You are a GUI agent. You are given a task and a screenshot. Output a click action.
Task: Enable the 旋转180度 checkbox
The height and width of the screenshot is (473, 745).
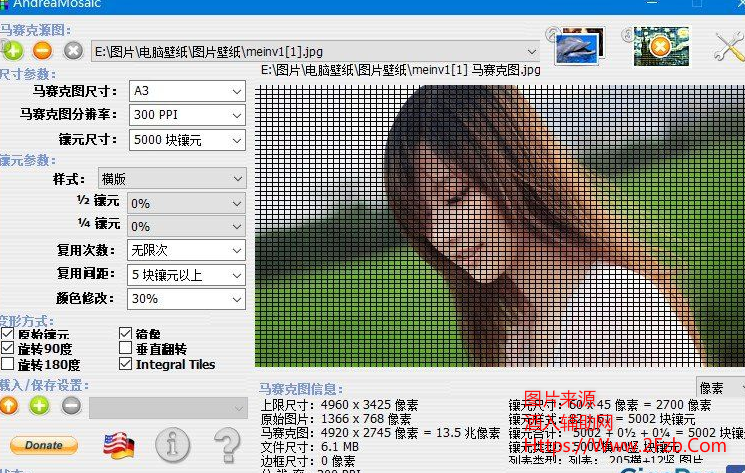click(9, 365)
